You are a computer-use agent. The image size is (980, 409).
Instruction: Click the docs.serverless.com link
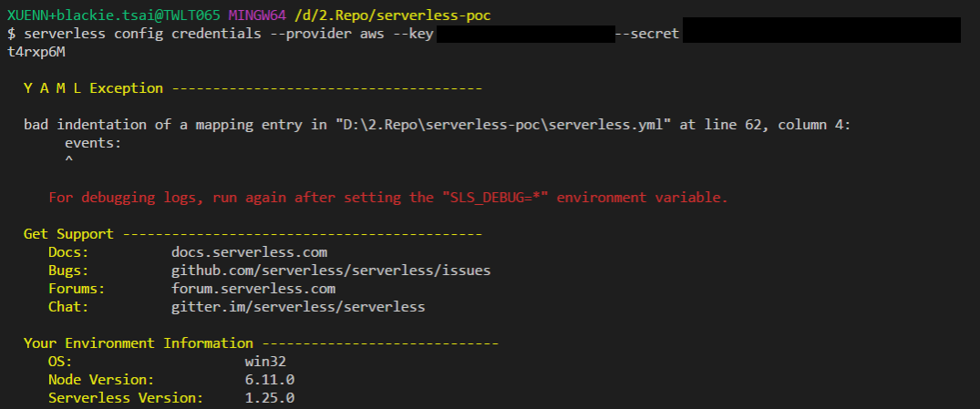pyautogui.click(x=249, y=252)
